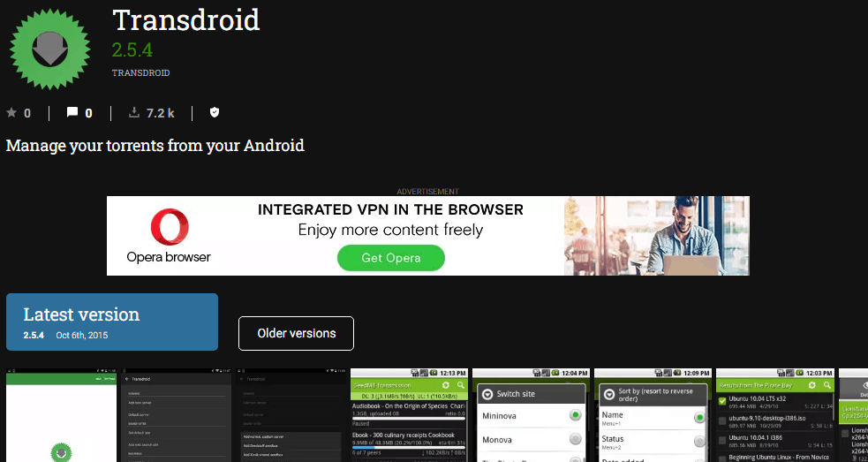Click 'Enjoy more content freely' ad text
The image size is (868, 462).
click(391, 230)
